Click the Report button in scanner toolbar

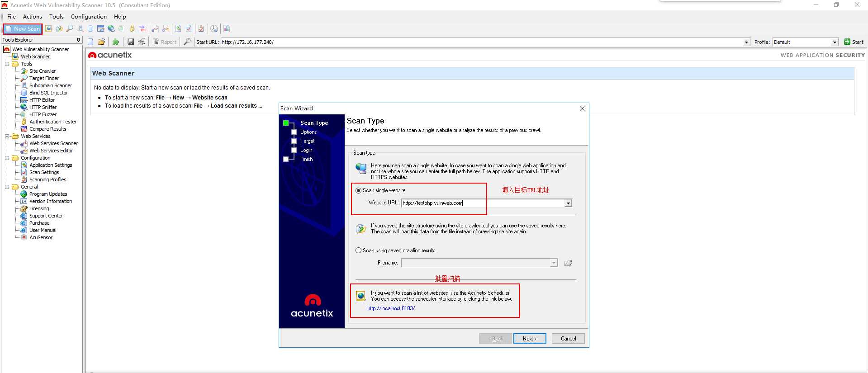coord(165,42)
